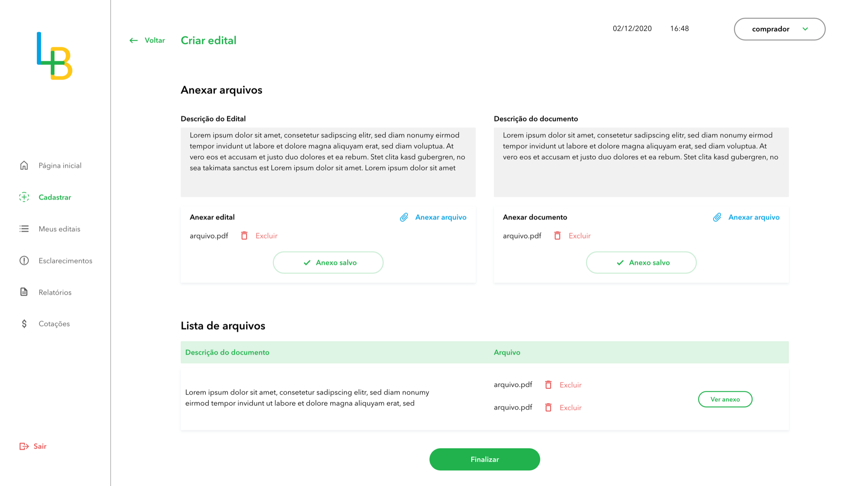Click Excluir for second listed file
Image resolution: width=868 pixels, height=486 pixels.
click(x=570, y=407)
